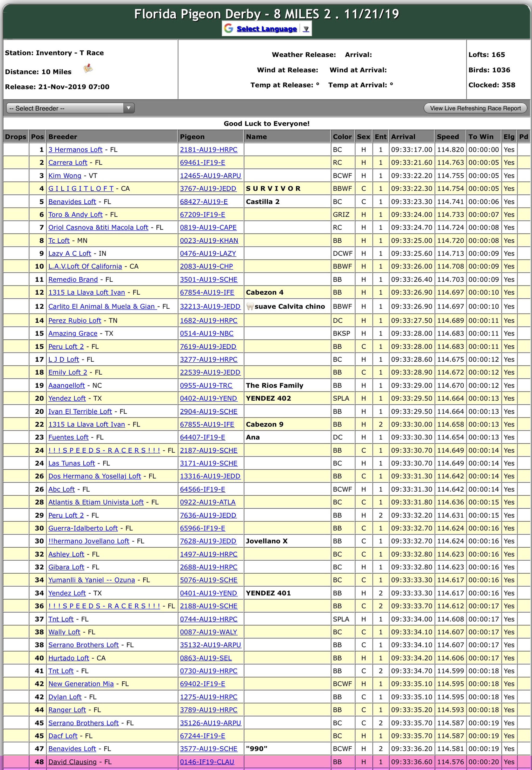Open Kim Wong breeder link

click(x=65, y=176)
